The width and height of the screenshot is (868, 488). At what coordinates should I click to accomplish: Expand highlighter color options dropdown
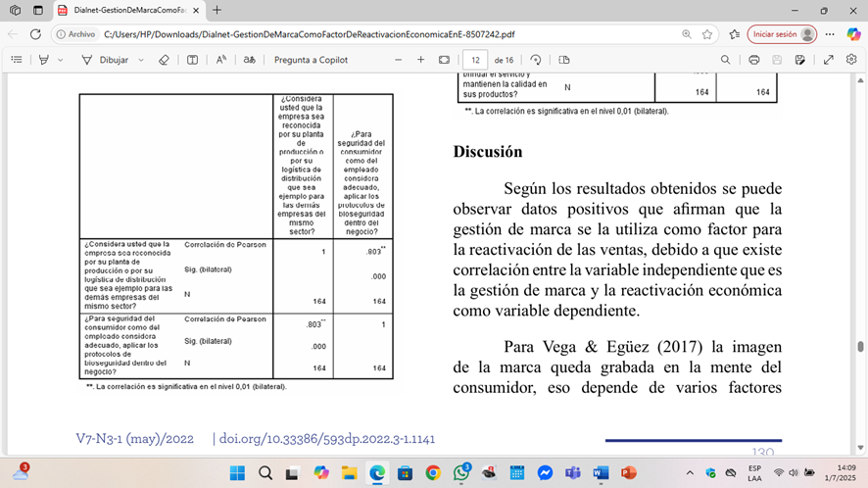click(x=61, y=60)
